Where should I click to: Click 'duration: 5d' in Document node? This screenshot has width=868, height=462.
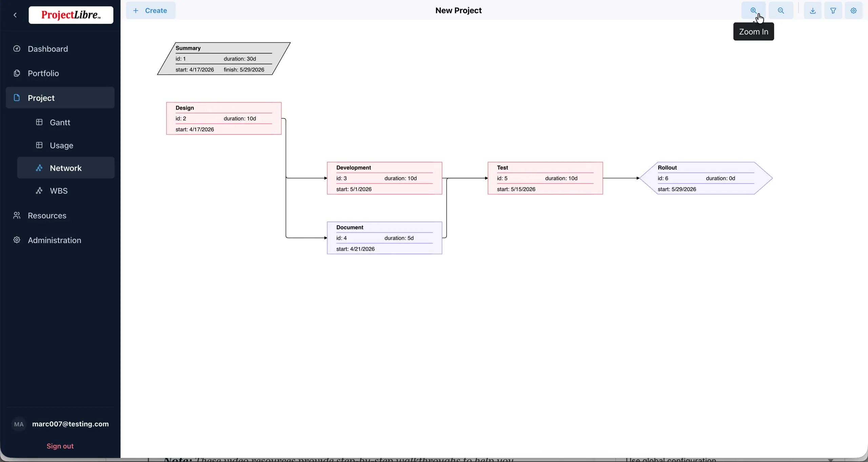tap(399, 238)
